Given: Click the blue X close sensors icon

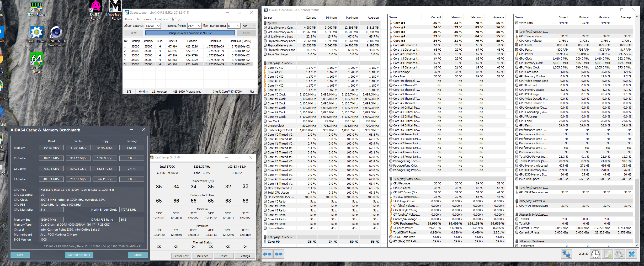Looking at the screenshot, I should (632, 254).
